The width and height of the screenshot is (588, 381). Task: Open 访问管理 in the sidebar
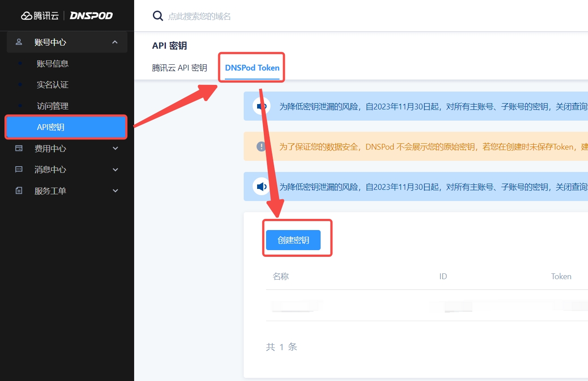(53, 106)
